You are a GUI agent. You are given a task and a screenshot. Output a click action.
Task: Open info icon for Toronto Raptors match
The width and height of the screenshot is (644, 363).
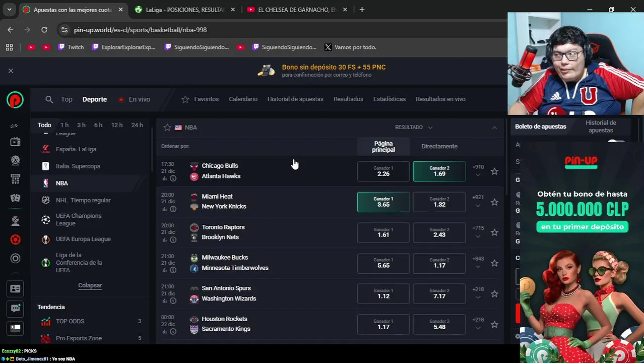(x=173, y=240)
